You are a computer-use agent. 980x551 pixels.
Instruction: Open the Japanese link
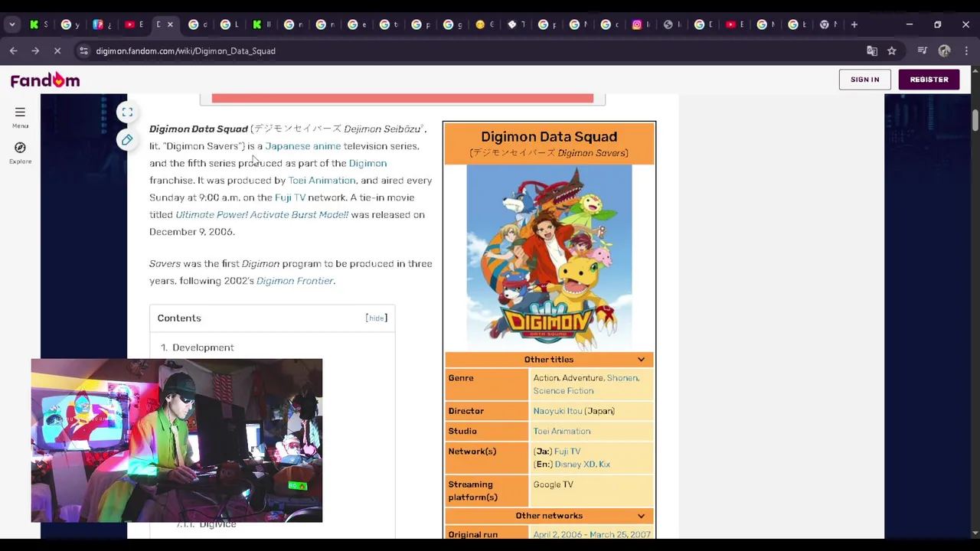[287, 146]
